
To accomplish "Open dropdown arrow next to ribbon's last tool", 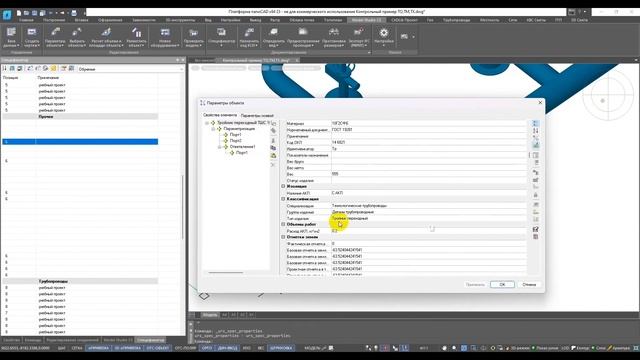I will (413, 37).
